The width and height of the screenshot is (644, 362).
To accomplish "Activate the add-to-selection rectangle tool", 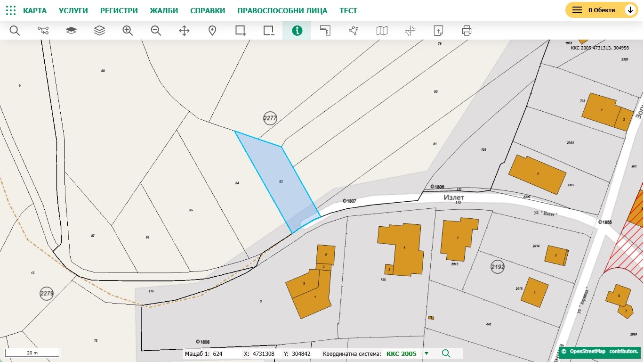I will [x=241, y=31].
